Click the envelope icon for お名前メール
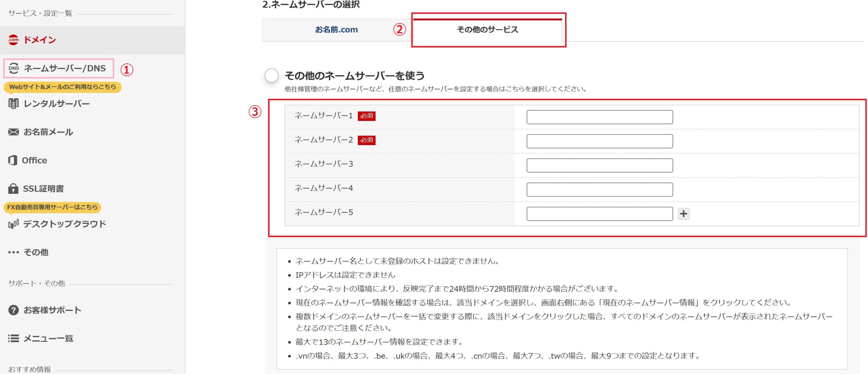Viewport: 868px width, 374px height. pos(14,132)
